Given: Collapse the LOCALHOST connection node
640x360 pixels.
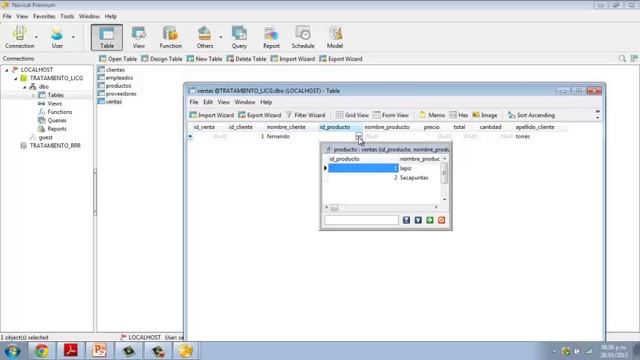Looking at the screenshot, I should [7, 70].
